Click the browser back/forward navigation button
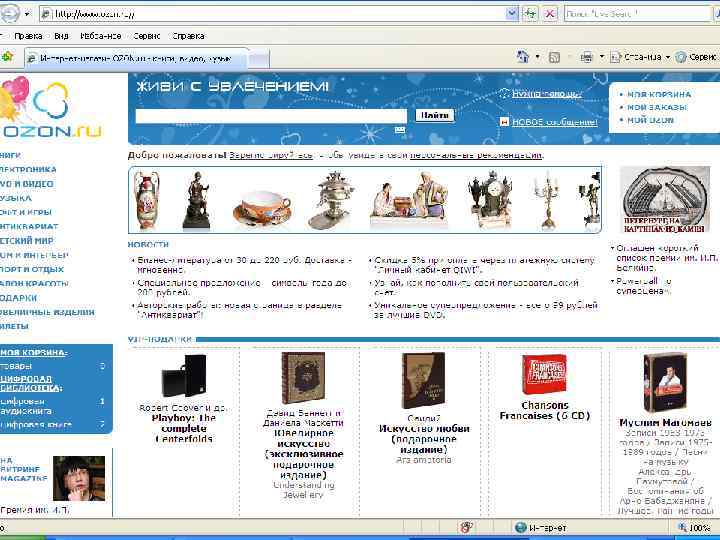 click(x=9, y=14)
